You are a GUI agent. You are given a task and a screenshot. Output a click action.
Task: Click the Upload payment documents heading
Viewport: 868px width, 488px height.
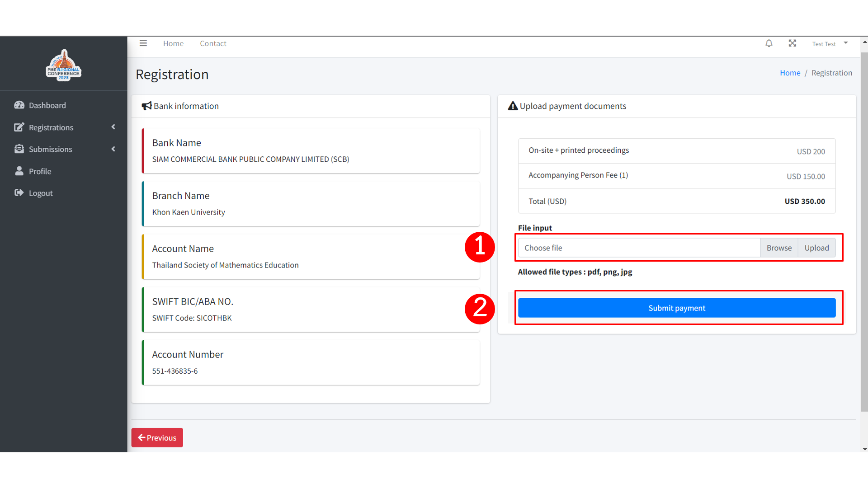573,106
